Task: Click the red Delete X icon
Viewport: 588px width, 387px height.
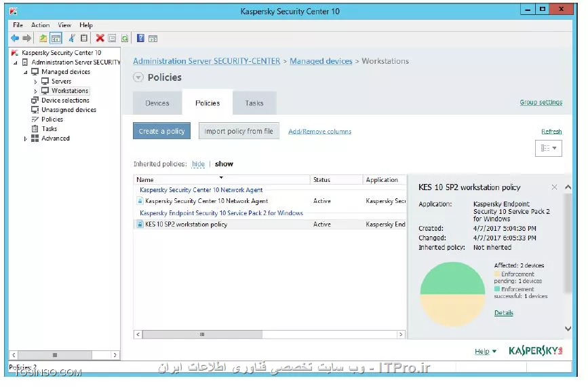Action: 100,38
